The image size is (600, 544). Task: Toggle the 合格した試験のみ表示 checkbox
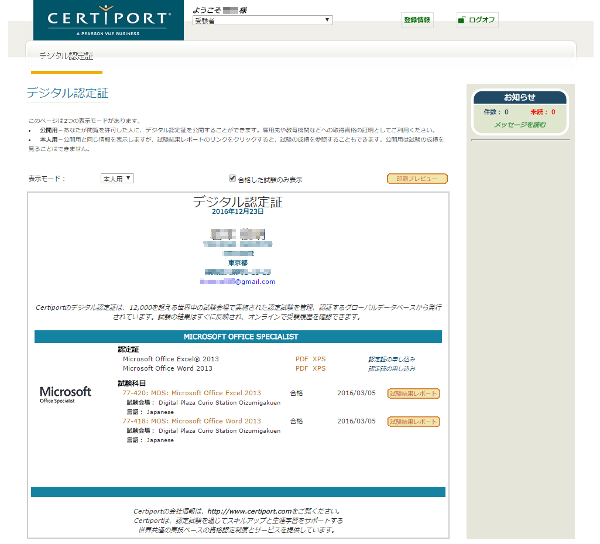tap(232, 178)
